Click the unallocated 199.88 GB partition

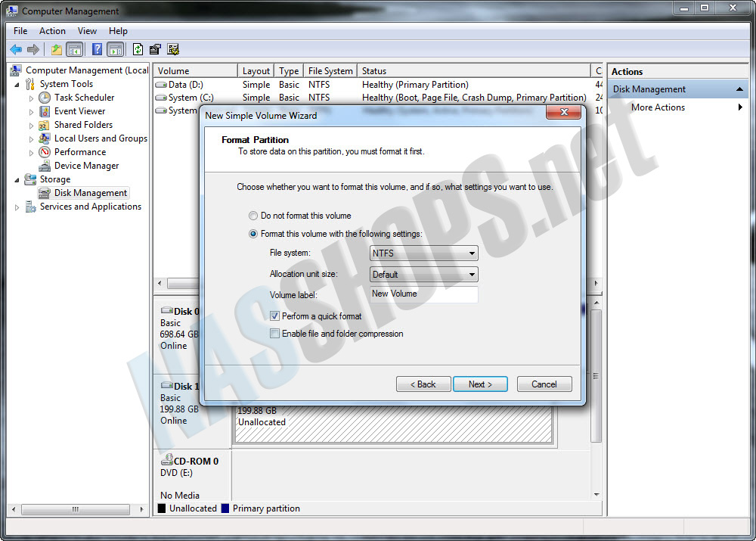(x=393, y=424)
